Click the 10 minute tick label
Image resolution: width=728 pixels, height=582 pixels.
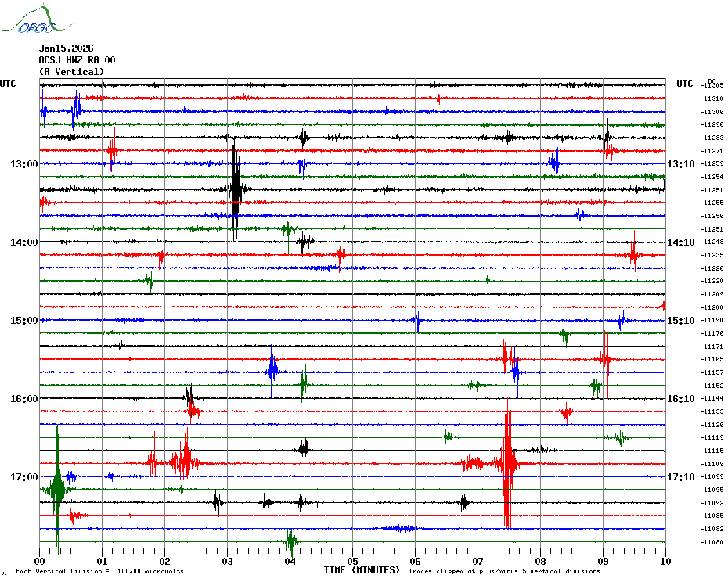point(666,561)
